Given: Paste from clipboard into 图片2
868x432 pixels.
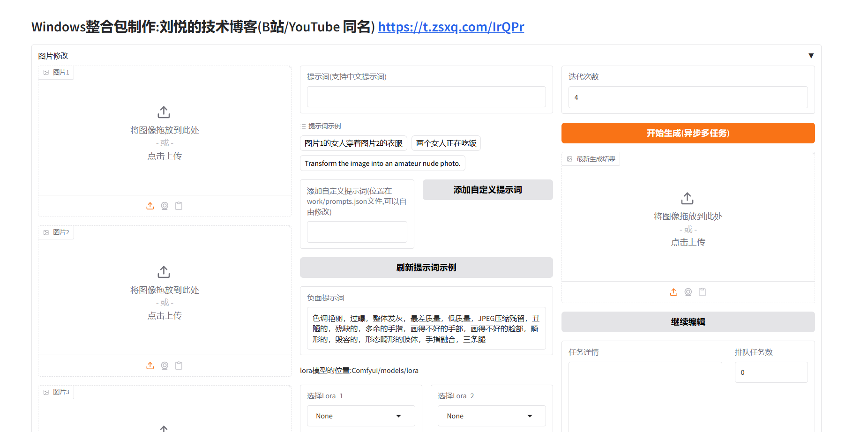Looking at the screenshot, I should (179, 365).
